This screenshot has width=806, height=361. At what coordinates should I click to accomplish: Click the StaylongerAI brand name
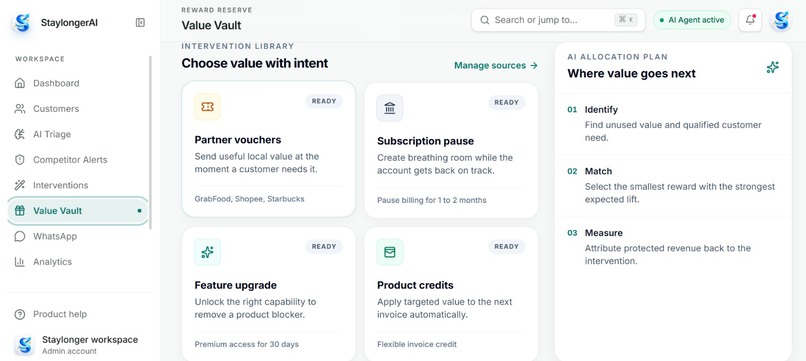coord(69,23)
